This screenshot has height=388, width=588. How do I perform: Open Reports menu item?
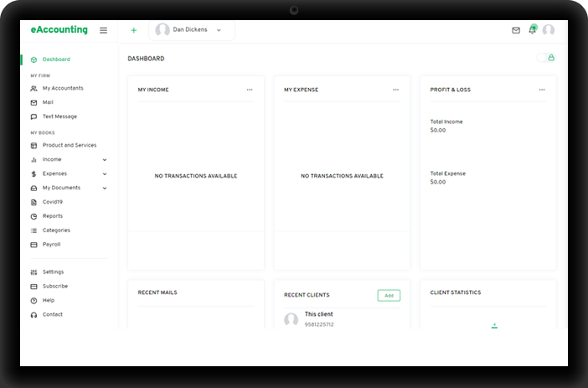pos(53,216)
